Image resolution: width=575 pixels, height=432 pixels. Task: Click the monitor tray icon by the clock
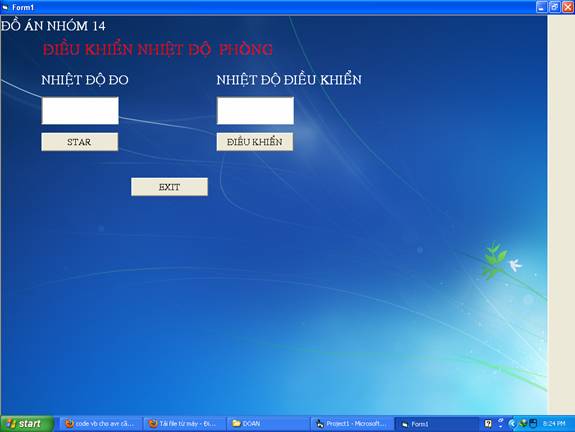pos(534,424)
